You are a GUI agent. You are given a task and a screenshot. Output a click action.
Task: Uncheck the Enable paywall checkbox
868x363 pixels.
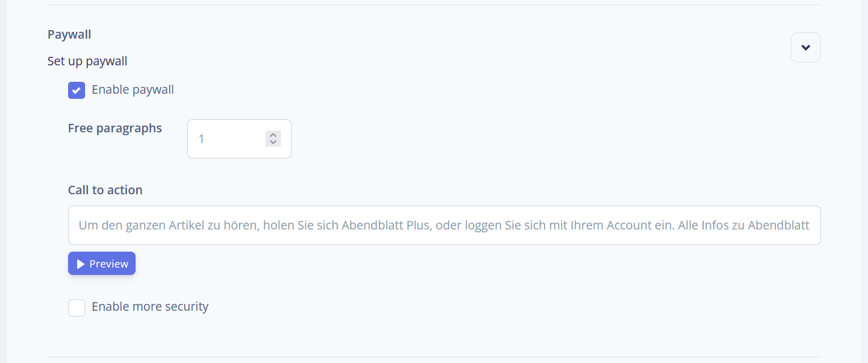click(77, 90)
